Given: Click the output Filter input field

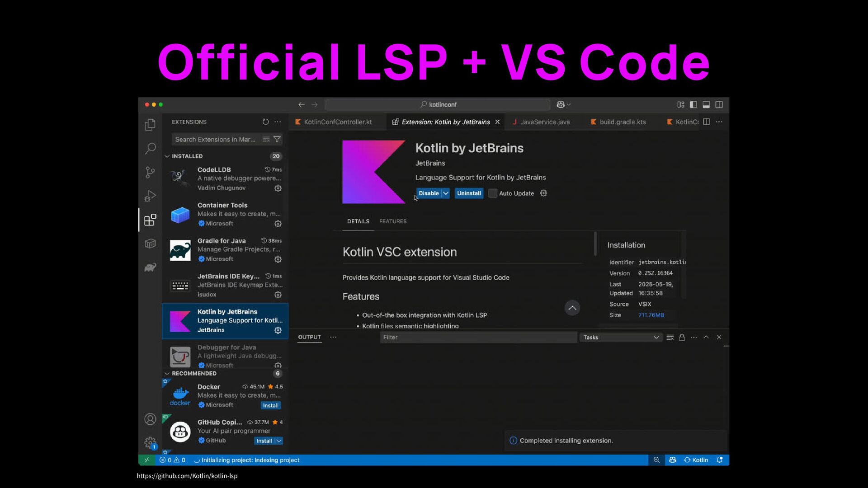Looking at the screenshot, I should point(478,338).
